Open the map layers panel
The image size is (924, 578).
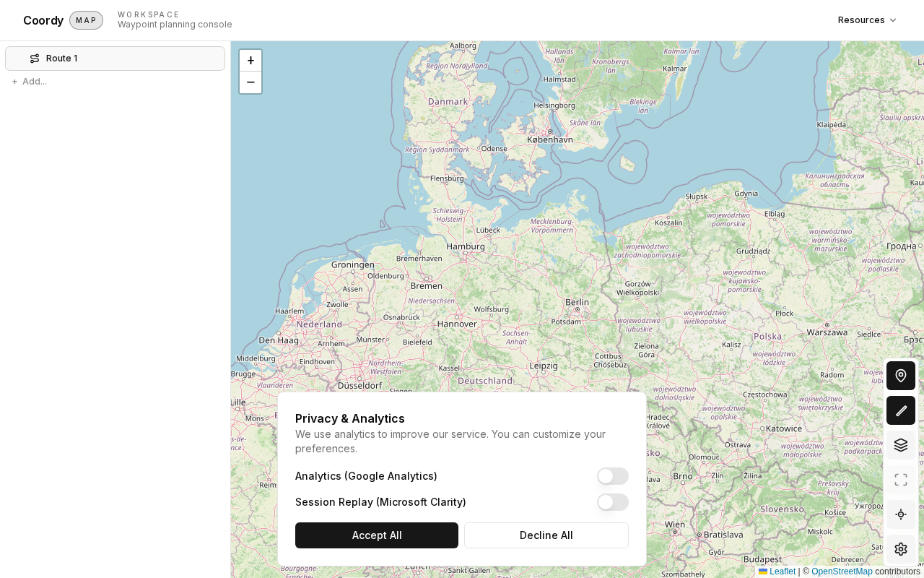900,445
